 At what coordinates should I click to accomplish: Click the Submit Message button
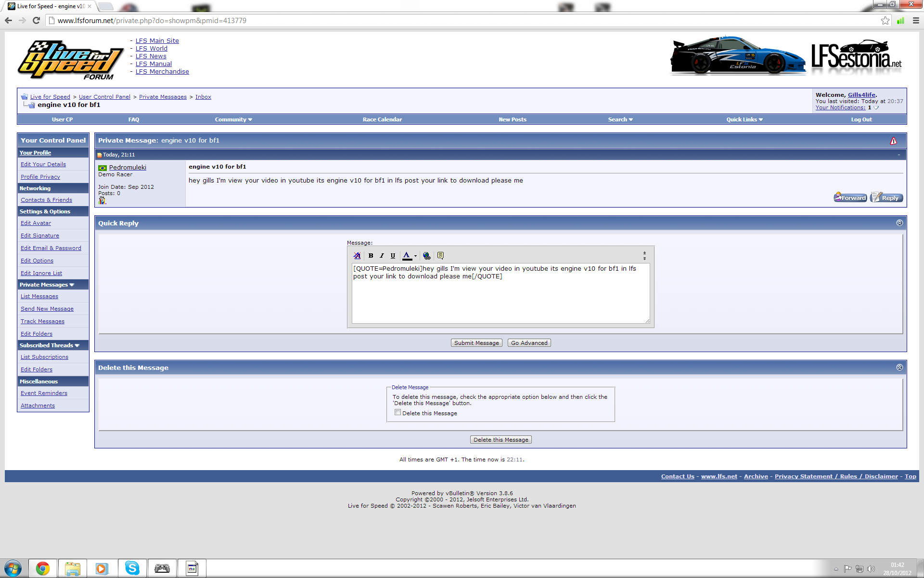tap(476, 343)
